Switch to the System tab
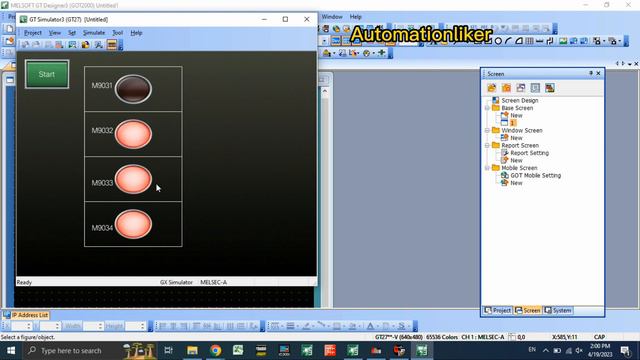Screen dimensions: 640x360 [558, 311]
